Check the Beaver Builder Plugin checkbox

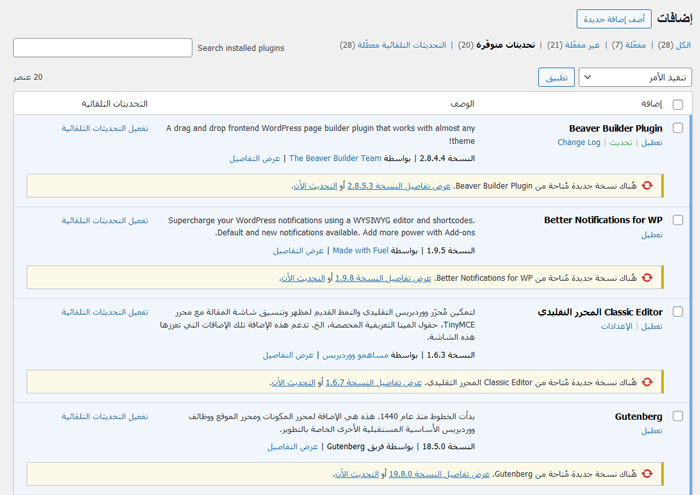tap(678, 128)
